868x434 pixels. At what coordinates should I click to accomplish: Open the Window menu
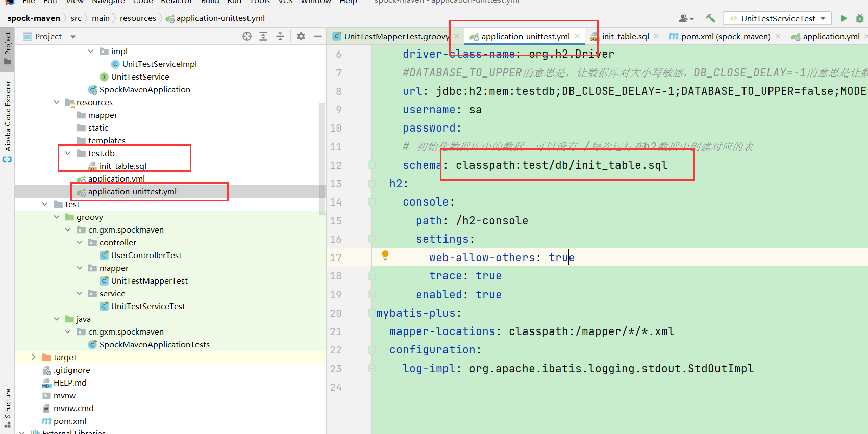point(316,2)
